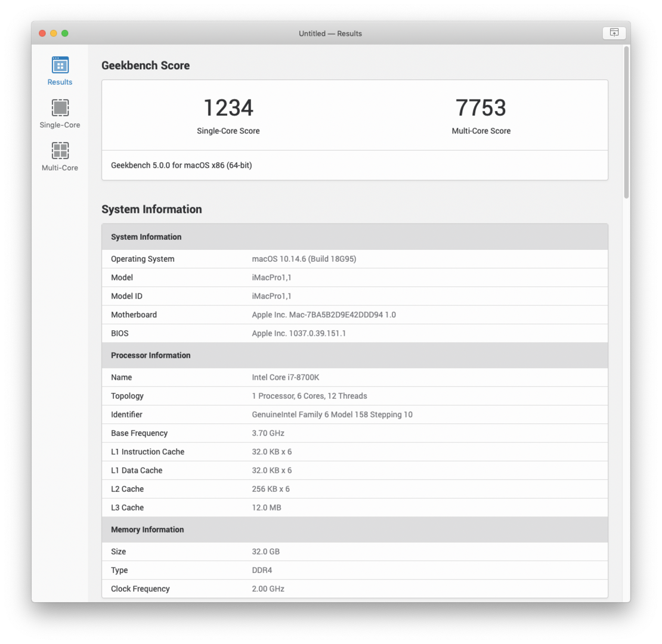Screen dimensions: 662x644
Task: Click the 1234 single-core score value
Action: [x=228, y=107]
